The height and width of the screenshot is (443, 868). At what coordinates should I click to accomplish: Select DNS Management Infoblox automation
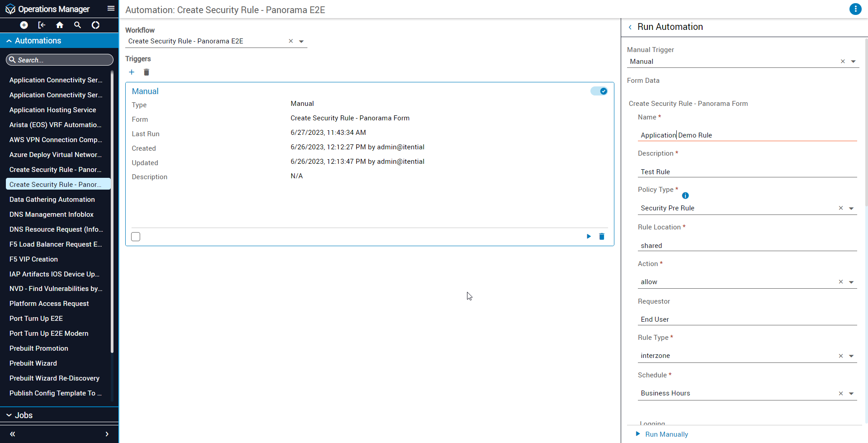click(52, 214)
